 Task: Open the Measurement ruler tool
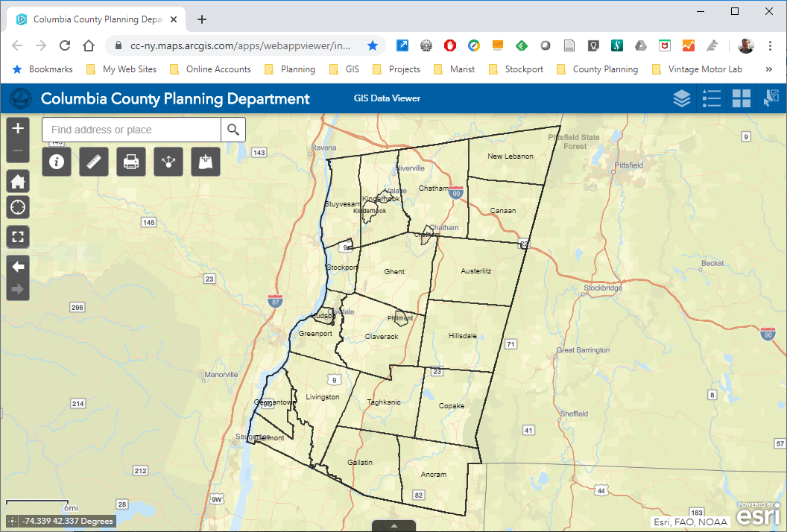[x=93, y=162]
